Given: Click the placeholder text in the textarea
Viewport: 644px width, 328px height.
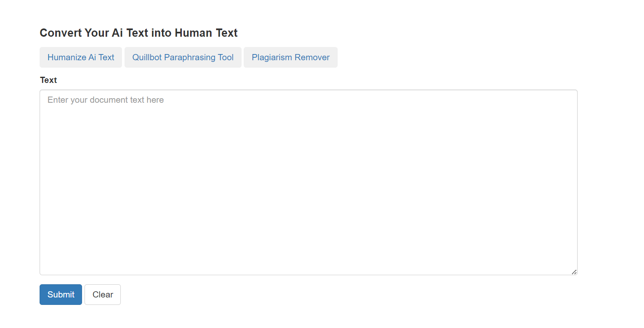Looking at the screenshot, I should (x=106, y=99).
